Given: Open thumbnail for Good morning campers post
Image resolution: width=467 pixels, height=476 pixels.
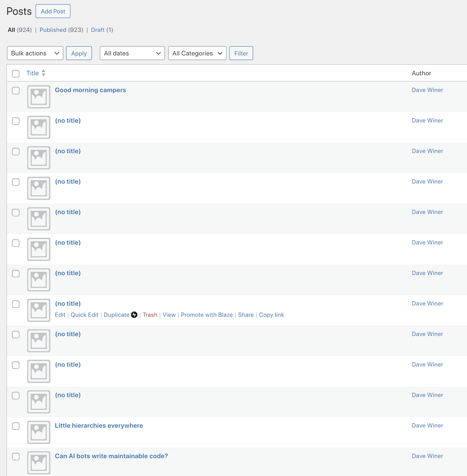Looking at the screenshot, I should pos(39,97).
